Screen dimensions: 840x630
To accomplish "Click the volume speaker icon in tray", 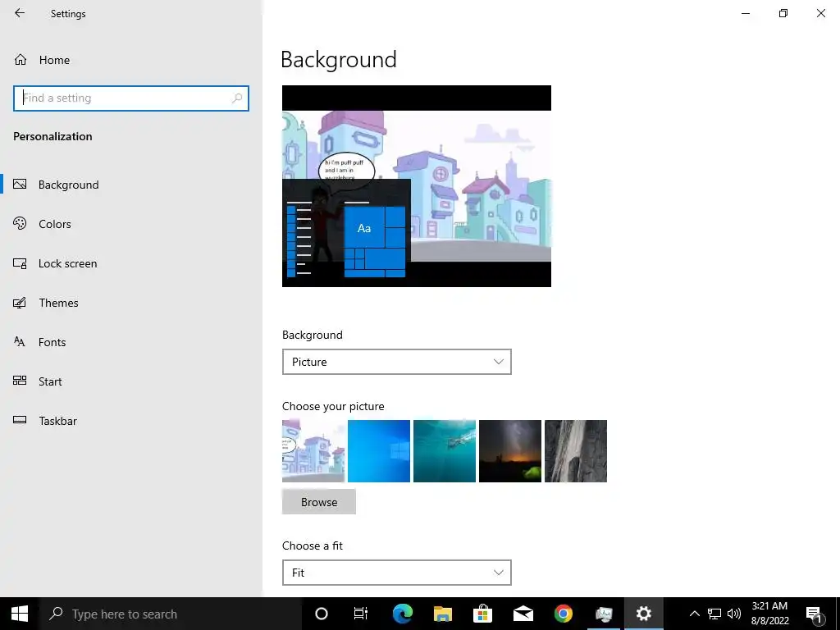I will 734,614.
